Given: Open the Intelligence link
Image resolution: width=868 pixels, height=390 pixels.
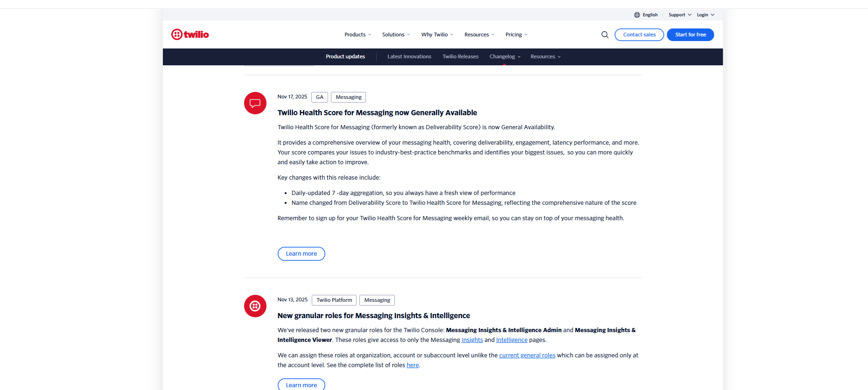Looking at the screenshot, I should tap(512, 340).
